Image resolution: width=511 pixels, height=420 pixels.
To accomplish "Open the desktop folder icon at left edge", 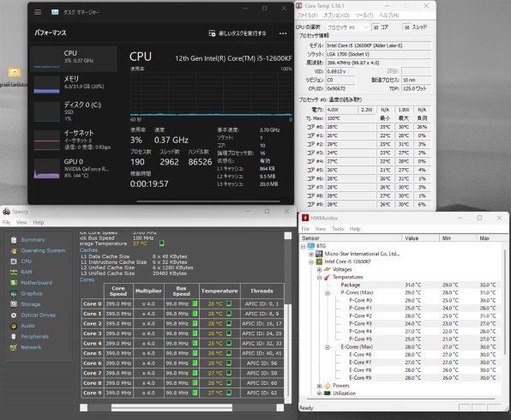I will 14,72.
